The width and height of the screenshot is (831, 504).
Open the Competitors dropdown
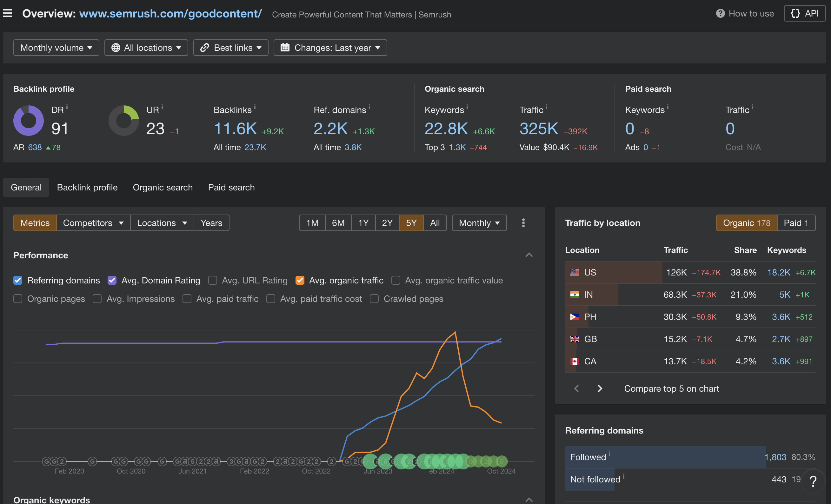coord(93,223)
